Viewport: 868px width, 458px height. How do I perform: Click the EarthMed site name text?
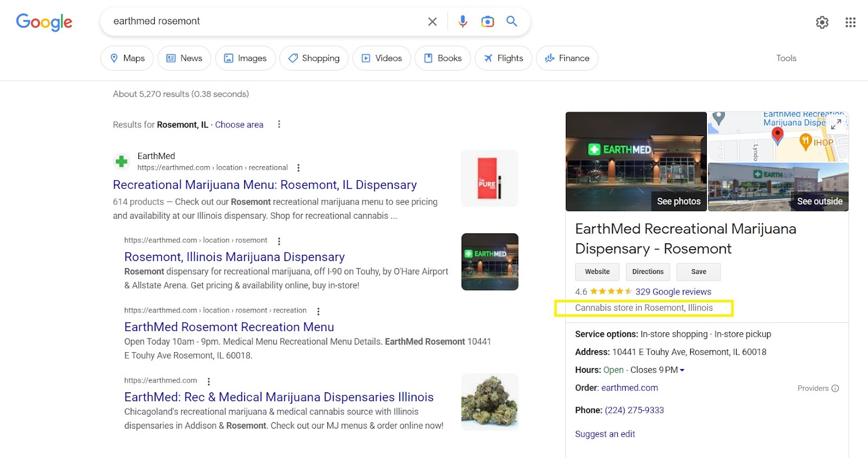point(156,156)
